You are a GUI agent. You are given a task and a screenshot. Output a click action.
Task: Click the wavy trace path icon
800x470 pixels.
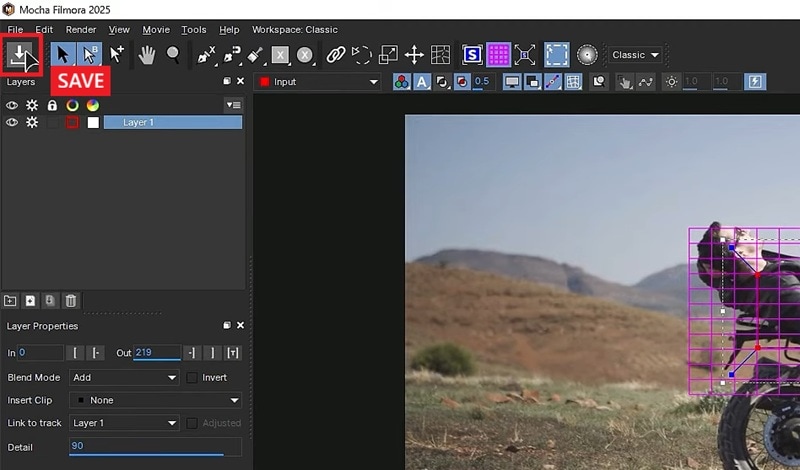tap(645, 82)
